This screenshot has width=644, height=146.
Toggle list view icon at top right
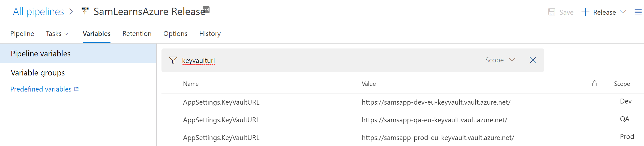click(x=637, y=12)
